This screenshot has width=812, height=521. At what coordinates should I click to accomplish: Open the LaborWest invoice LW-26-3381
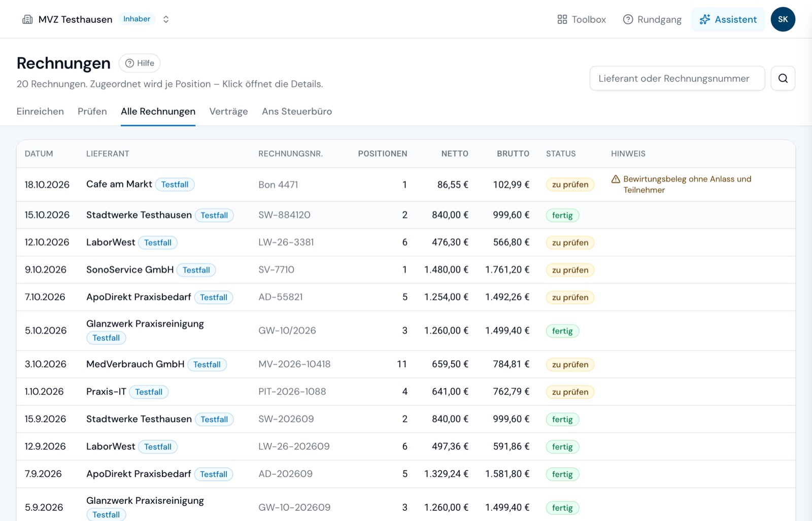coord(406,242)
